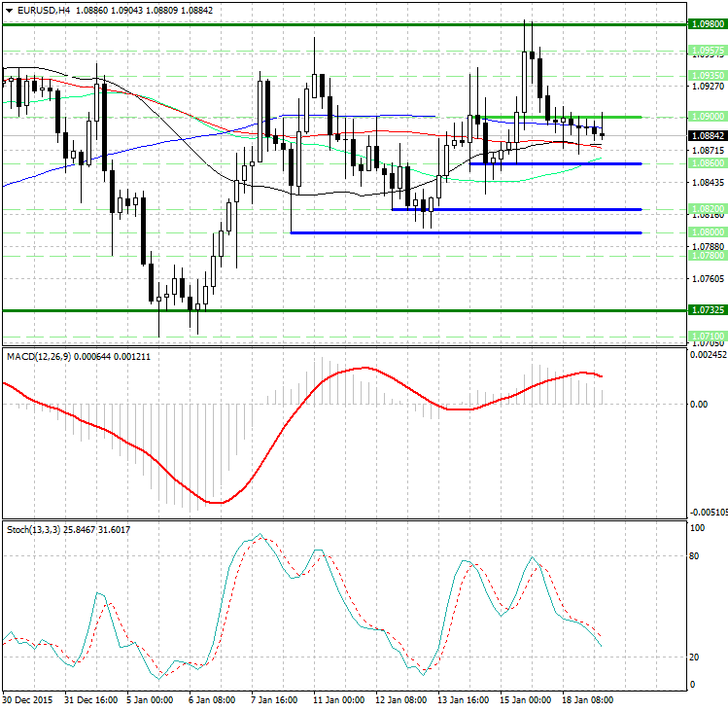Screen dimensions: 728x711
Task: Select the thick green top resistance line
Action: point(340,24)
